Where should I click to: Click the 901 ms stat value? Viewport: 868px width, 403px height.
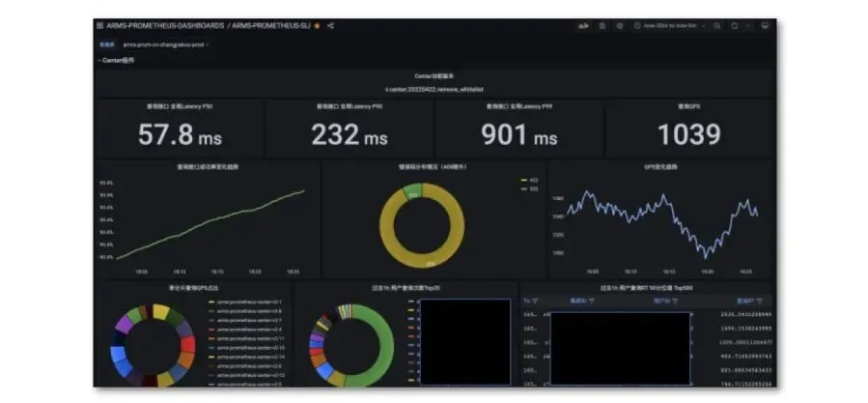point(519,134)
